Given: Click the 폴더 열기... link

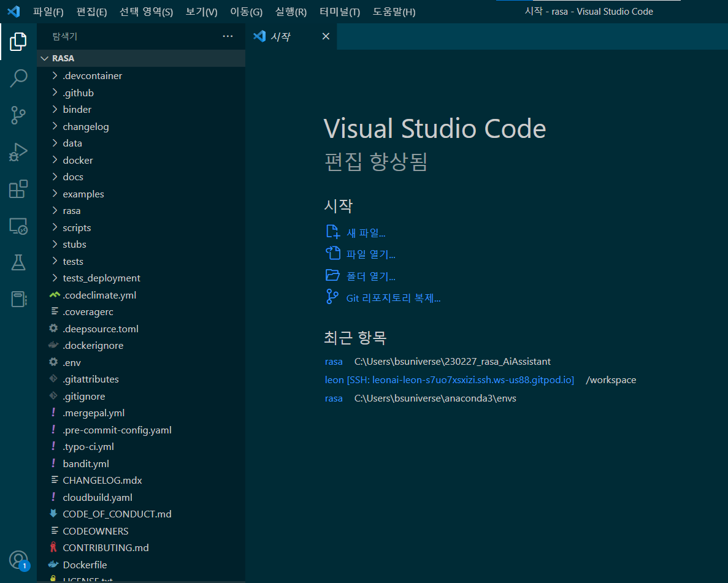Looking at the screenshot, I should pyautogui.click(x=371, y=276).
